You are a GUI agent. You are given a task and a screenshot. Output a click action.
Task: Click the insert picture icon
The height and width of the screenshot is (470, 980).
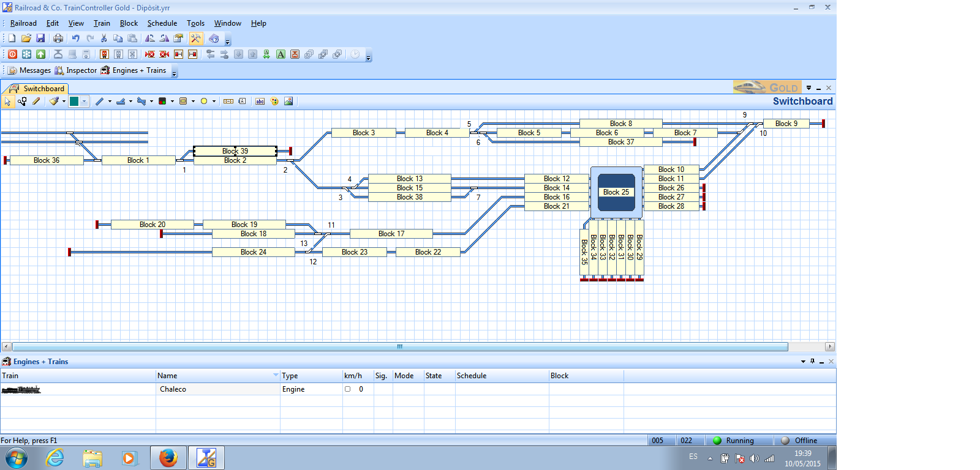(x=288, y=102)
